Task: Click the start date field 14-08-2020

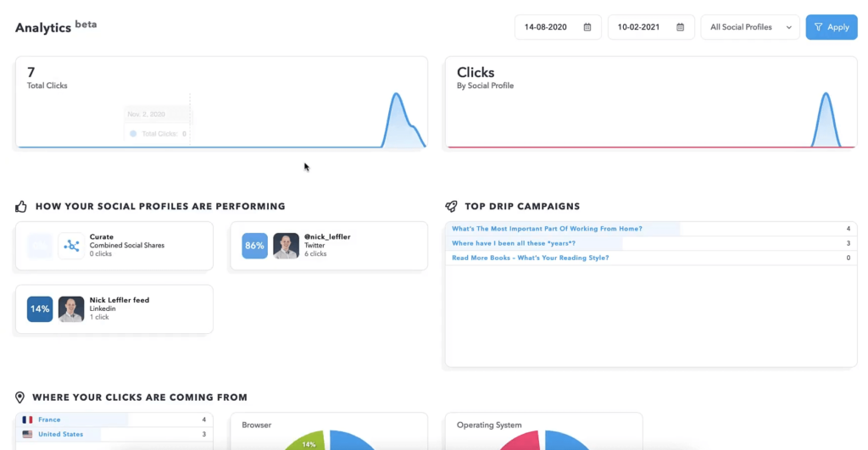Action: point(558,27)
